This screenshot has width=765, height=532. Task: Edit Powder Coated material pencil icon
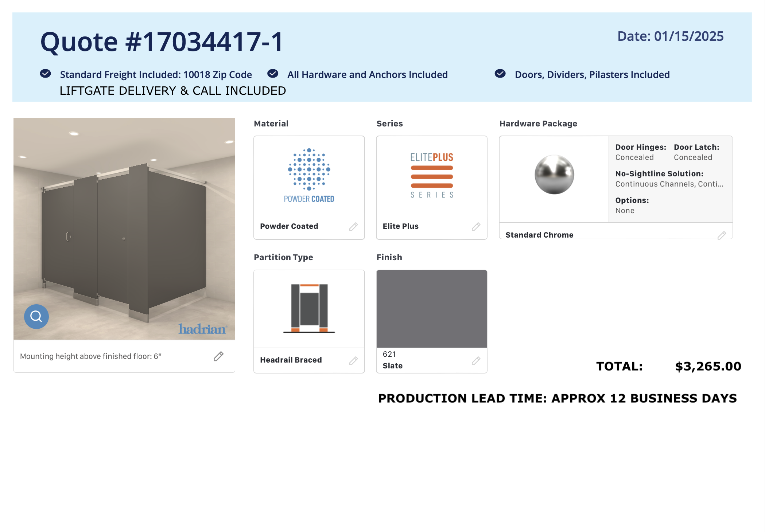353,227
